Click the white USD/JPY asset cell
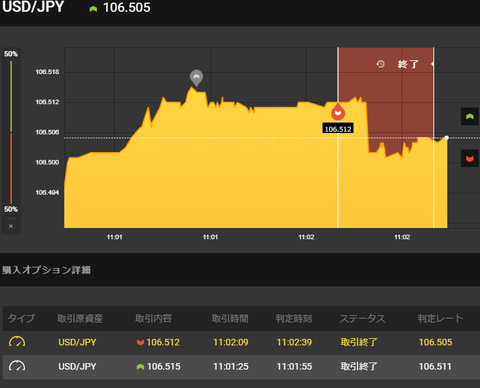 [77, 367]
